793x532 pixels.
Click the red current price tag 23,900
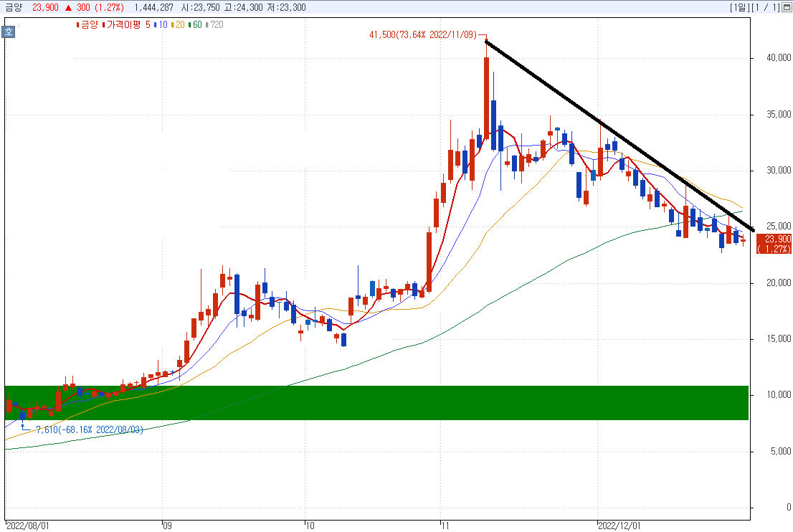click(x=774, y=244)
